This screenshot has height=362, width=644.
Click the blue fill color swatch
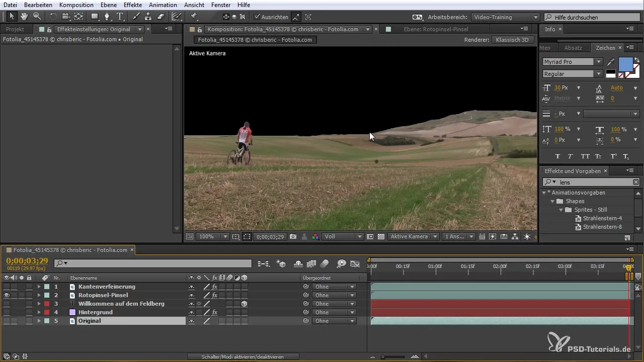(625, 65)
